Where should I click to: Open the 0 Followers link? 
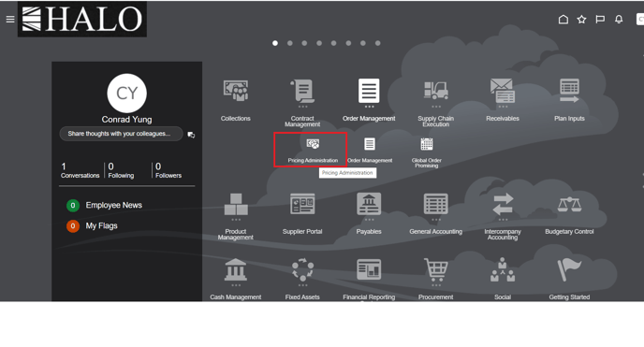(168, 170)
